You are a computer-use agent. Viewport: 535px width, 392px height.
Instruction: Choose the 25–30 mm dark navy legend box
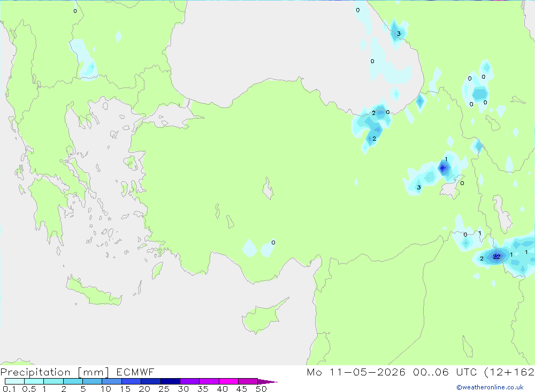[x=170, y=381]
